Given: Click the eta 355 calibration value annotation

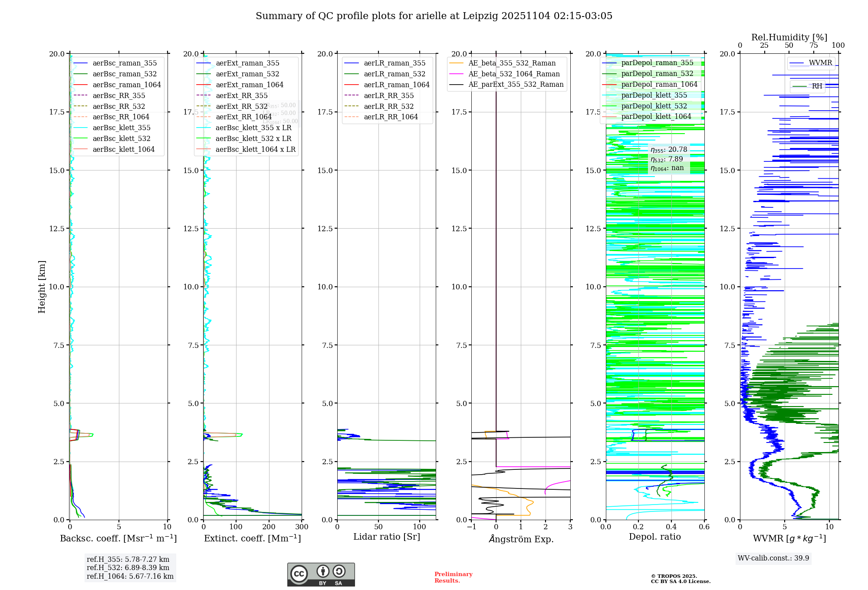Looking at the screenshot, I should pyautogui.click(x=668, y=150).
